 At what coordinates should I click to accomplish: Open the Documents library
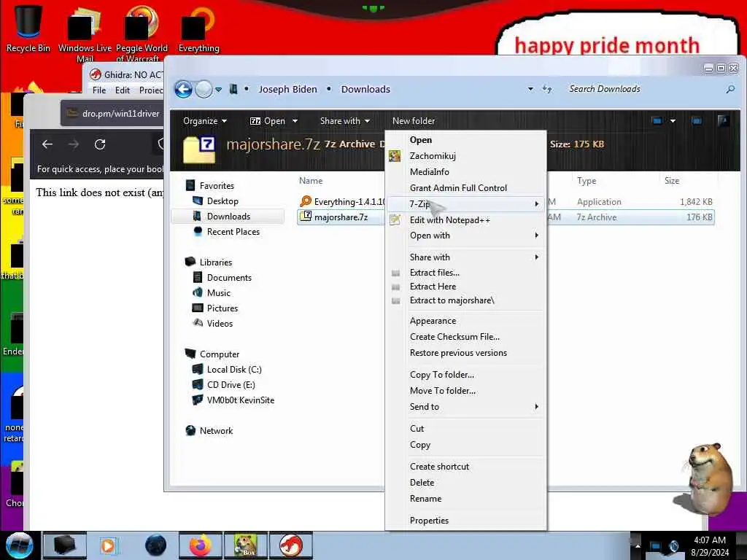pyautogui.click(x=222, y=278)
